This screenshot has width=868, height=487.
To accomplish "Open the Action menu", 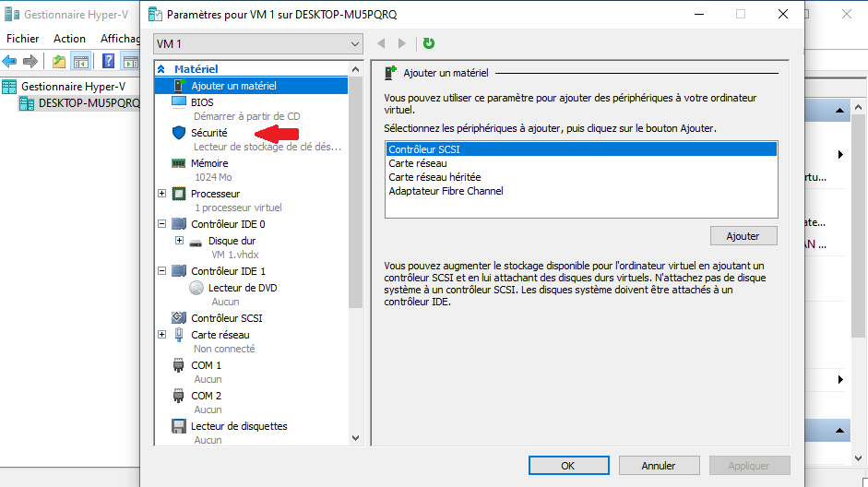I will (69, 39).
